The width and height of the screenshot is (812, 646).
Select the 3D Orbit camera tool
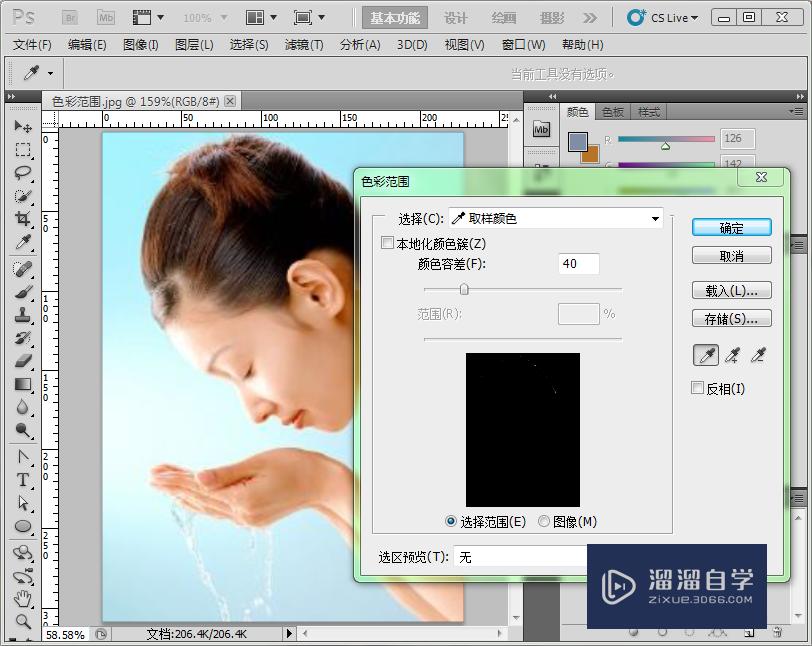[x=23, y=576]
